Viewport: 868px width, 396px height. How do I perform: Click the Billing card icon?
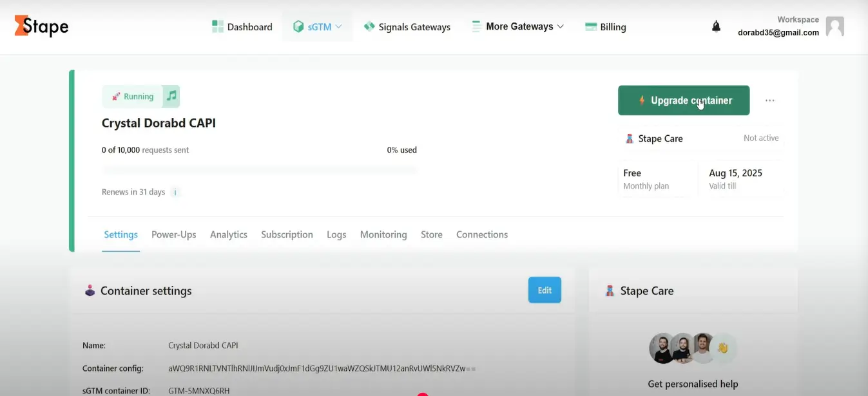click(x=590, y=27)
